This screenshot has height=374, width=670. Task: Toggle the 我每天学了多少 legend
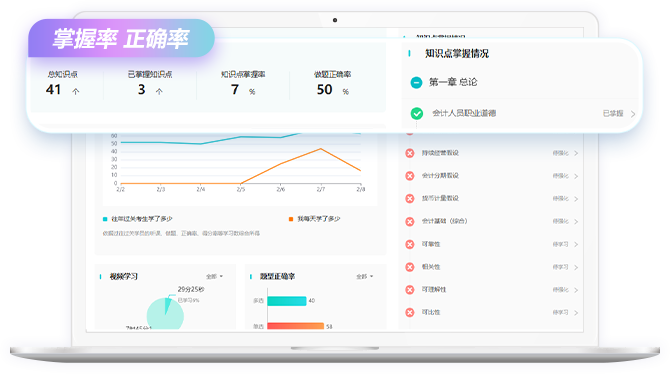coord(314,219)
